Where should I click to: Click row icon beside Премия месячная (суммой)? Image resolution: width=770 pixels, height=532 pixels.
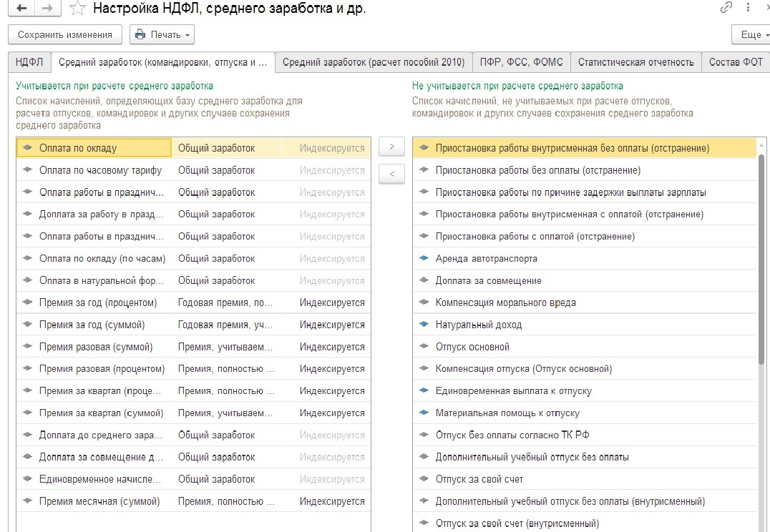(27, 501)
